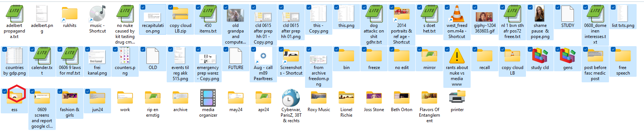Image resolution: width=644 pixels, height=134 pixels.
Task: Select the west_freedom VLC cone shortcut
Action: click(x=457, y=14)
